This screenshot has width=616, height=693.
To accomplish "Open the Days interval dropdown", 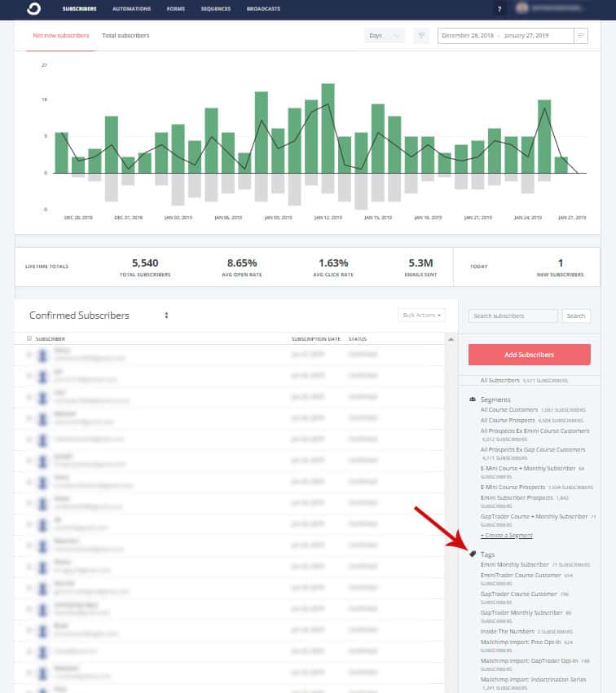I will pos(384,36).
